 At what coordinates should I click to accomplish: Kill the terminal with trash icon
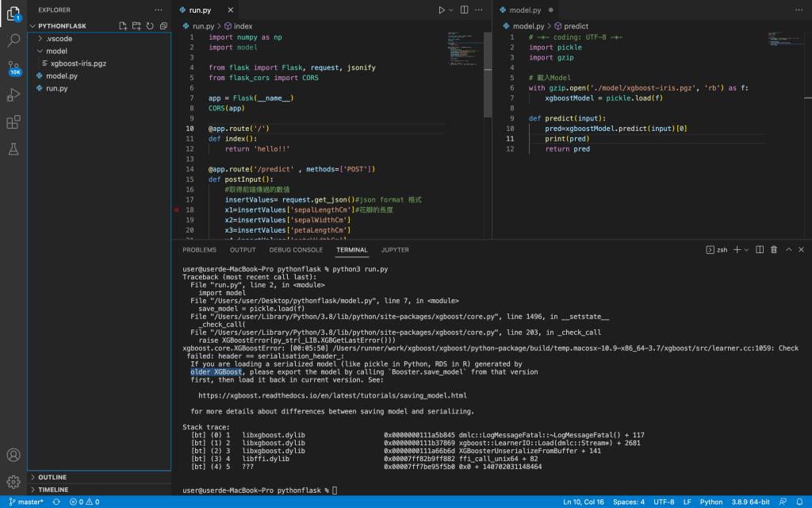(x=774, y=250)
